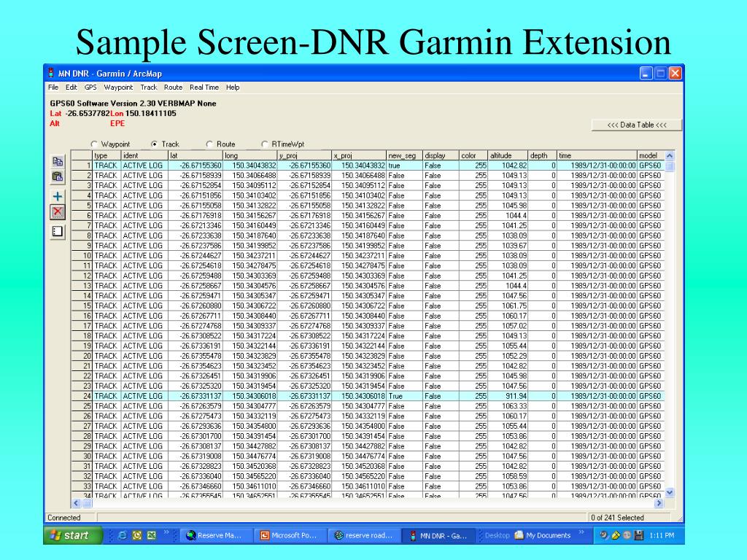Screen dimensions: 747x560
Task: Launch Excel from quick launch bar
Action: (x=152, y=535)
